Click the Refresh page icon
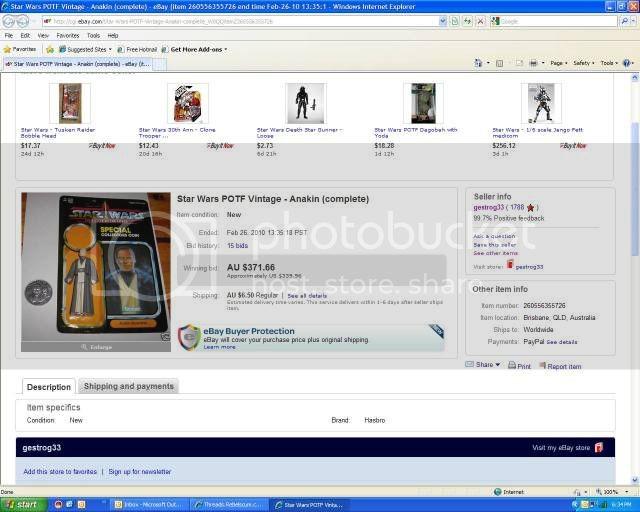 pos(468,21)
